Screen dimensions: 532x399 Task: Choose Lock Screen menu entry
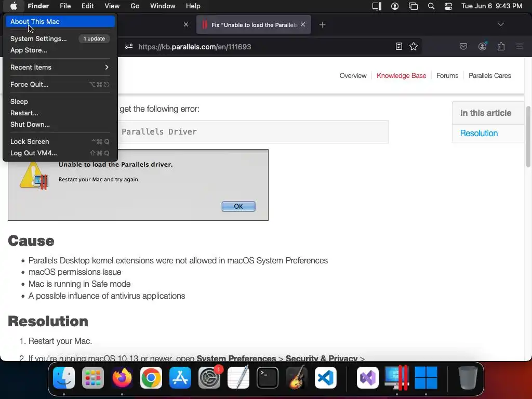60,141
